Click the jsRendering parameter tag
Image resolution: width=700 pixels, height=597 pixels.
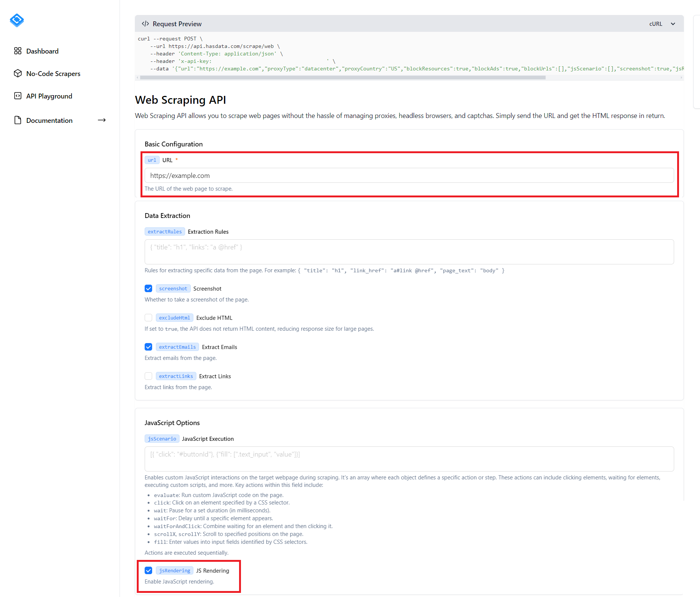(175, 570)
